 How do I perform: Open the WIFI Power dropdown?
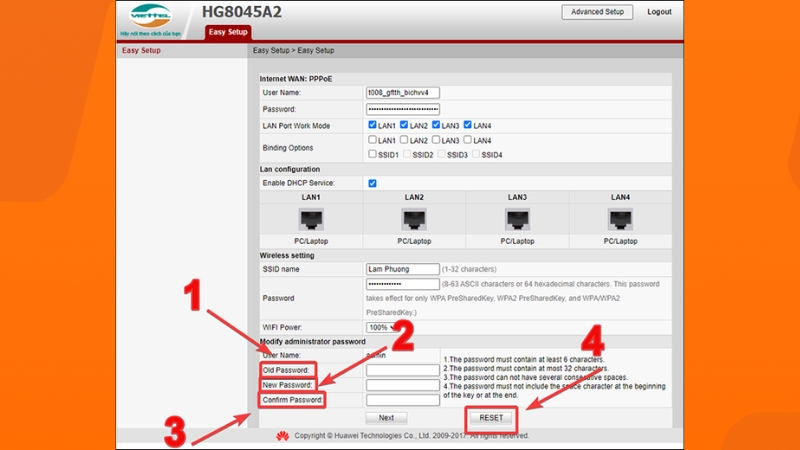coord(380,327)
